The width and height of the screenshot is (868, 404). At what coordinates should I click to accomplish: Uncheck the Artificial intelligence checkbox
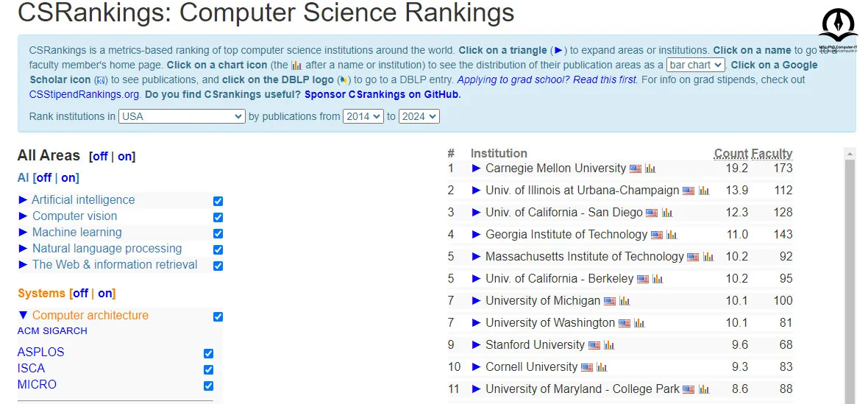218,201
